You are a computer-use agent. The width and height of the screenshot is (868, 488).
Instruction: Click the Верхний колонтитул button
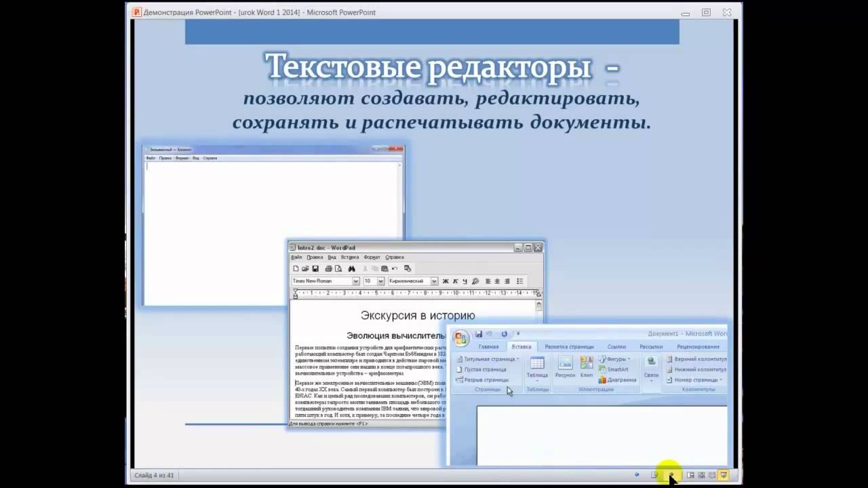(697, 359)
